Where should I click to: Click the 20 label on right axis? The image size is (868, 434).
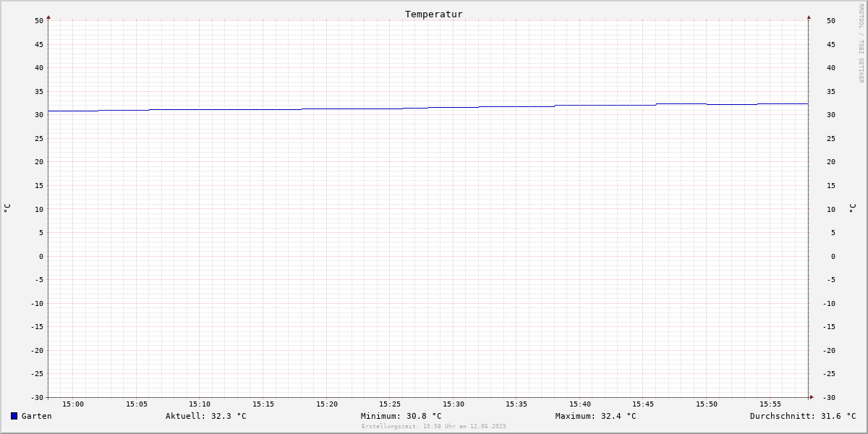point(831,161)
